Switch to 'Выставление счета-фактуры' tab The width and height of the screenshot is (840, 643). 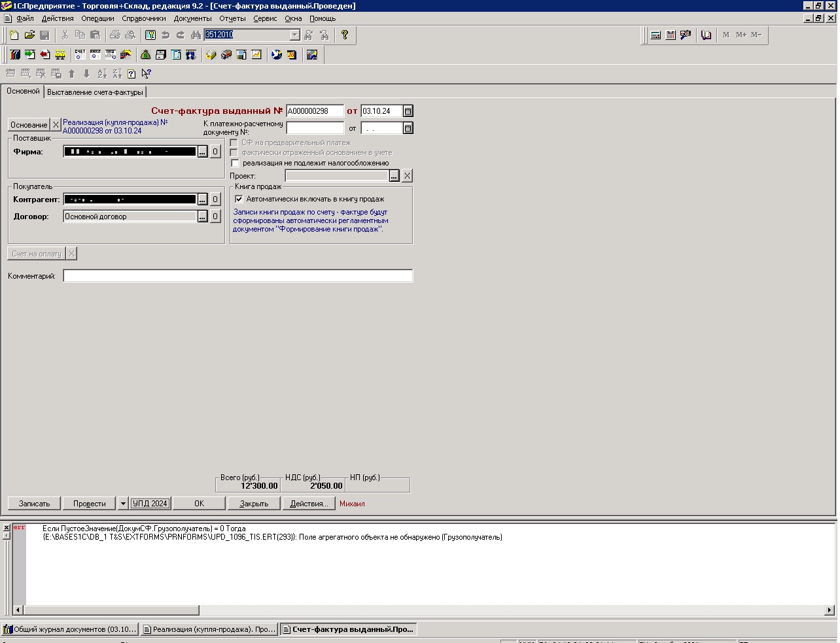coord(95,92)
